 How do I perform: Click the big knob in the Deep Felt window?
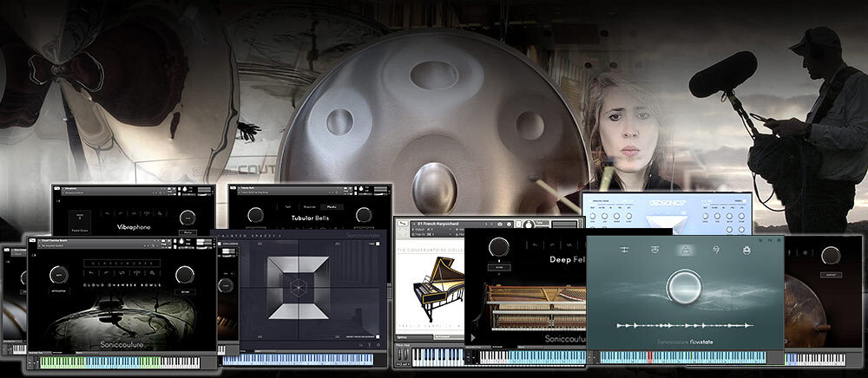(x=499, y=247)
